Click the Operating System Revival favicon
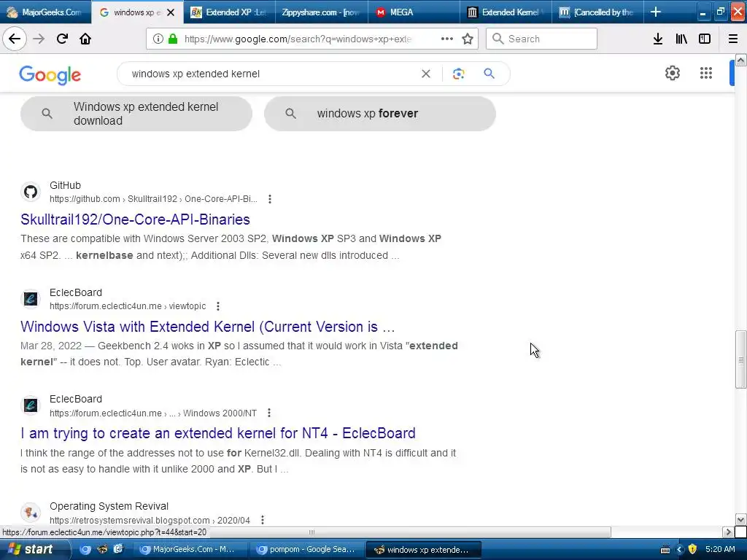The height and width of the screenshot is (560, 747). tap(31, 513)
